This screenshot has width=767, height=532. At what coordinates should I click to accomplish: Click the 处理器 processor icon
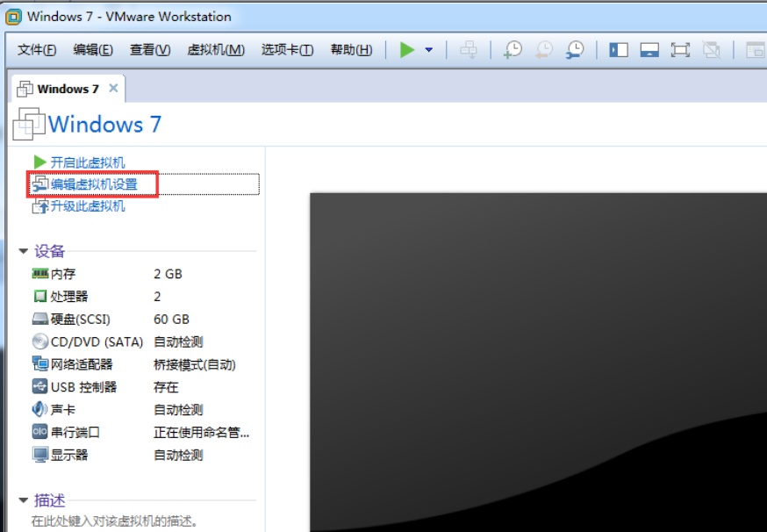(40, 296)
